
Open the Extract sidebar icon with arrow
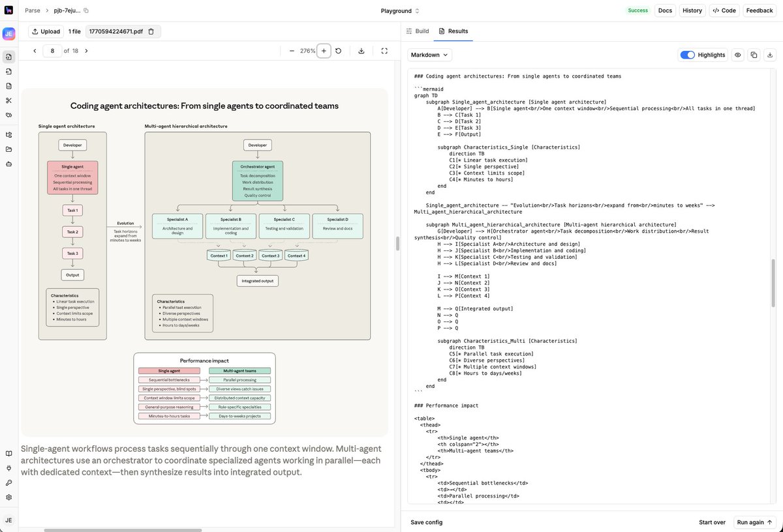(8, 71)
